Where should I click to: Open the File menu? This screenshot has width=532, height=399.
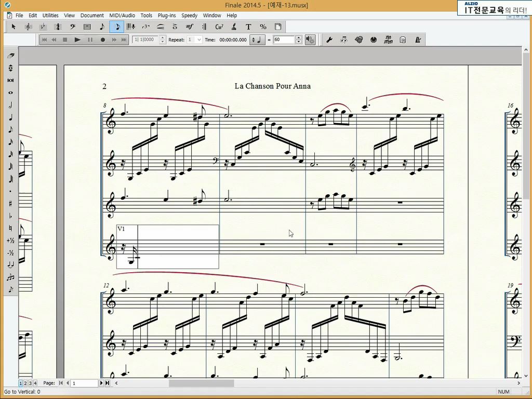point(19,15)
